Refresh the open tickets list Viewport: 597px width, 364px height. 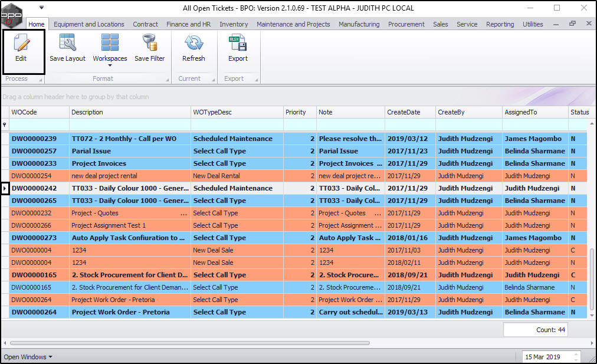[193, 44]
